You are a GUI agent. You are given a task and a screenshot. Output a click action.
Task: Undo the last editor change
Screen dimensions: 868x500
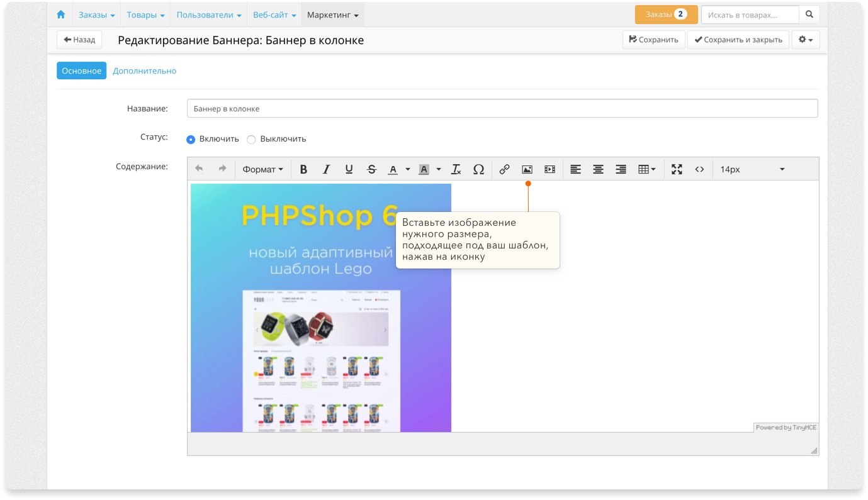pos(200,169)
